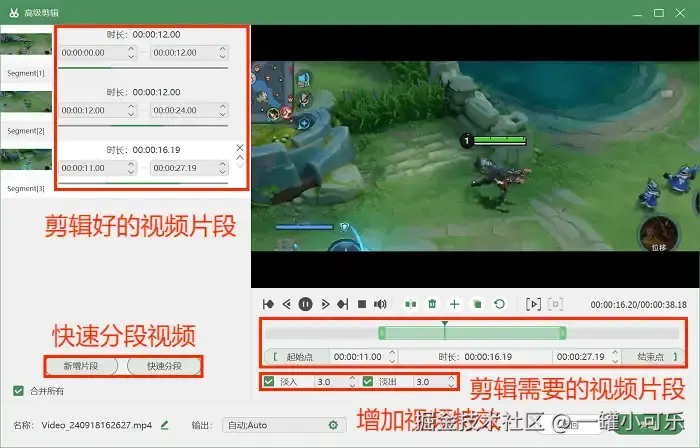Screen dimensions: 700x448
Task: Move Segment[3] down with the arrow
Action: (x=240, y=166)
